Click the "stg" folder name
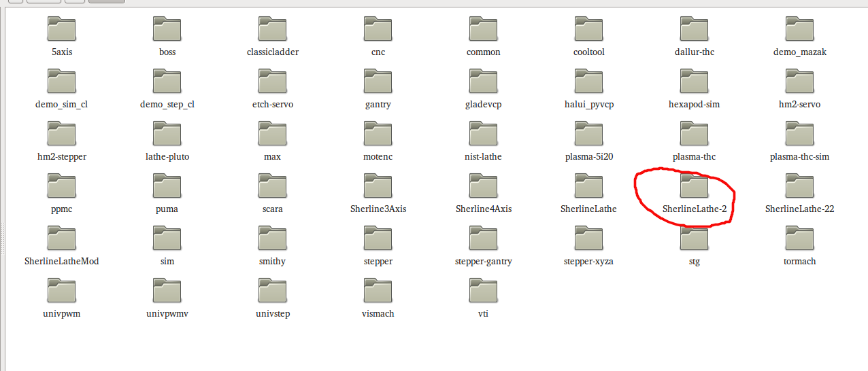This screenshot has height=371, width=868. 694,261
